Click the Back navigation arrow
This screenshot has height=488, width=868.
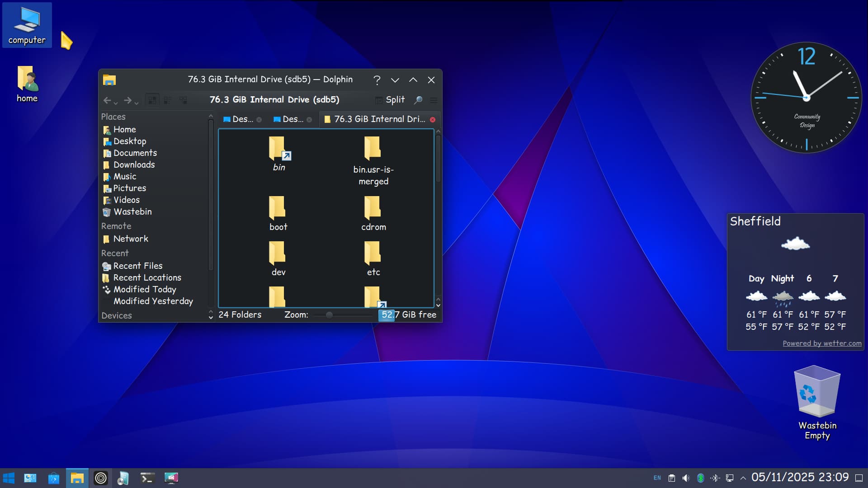107,100
